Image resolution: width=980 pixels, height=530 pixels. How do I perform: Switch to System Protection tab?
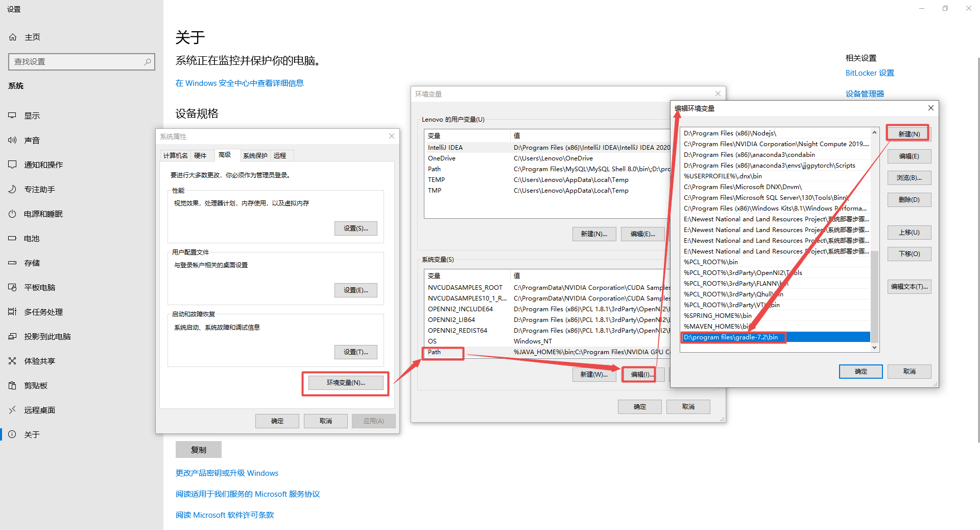pyautogui.click(x=255, y=155)
